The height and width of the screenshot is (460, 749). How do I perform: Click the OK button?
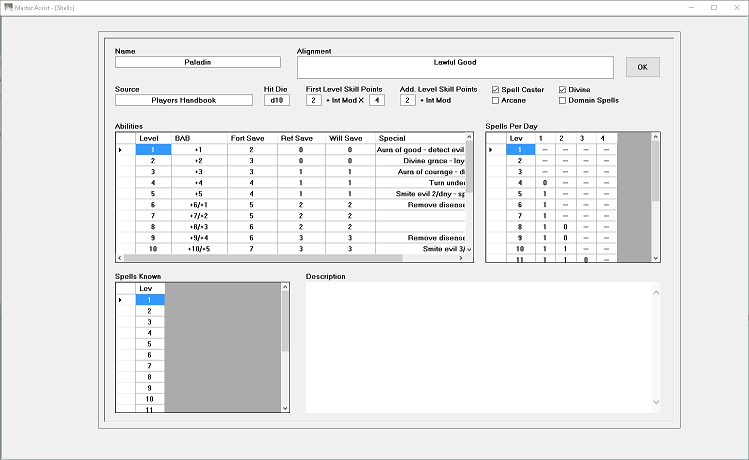[642, 67]
